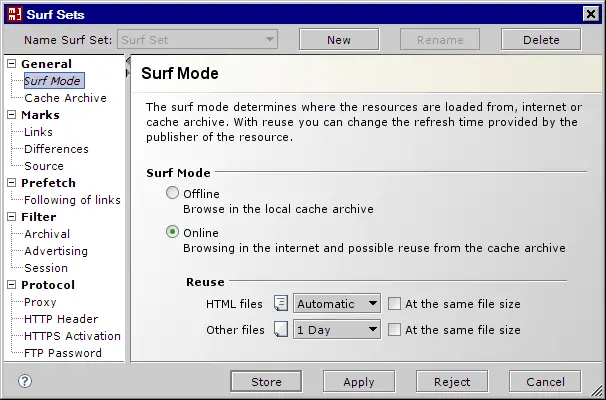
Task: Click the Protocol category label
Action: click(48, 285)
